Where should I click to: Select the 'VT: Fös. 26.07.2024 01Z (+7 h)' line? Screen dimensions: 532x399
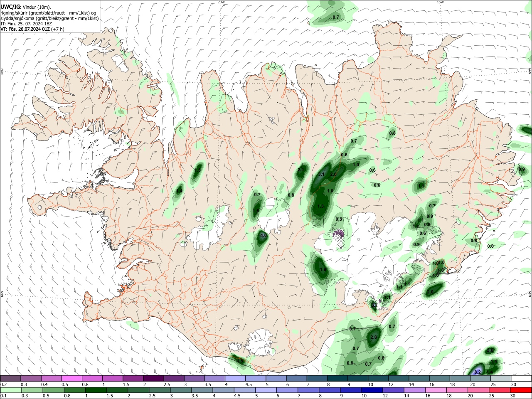(x=32, y=30)
